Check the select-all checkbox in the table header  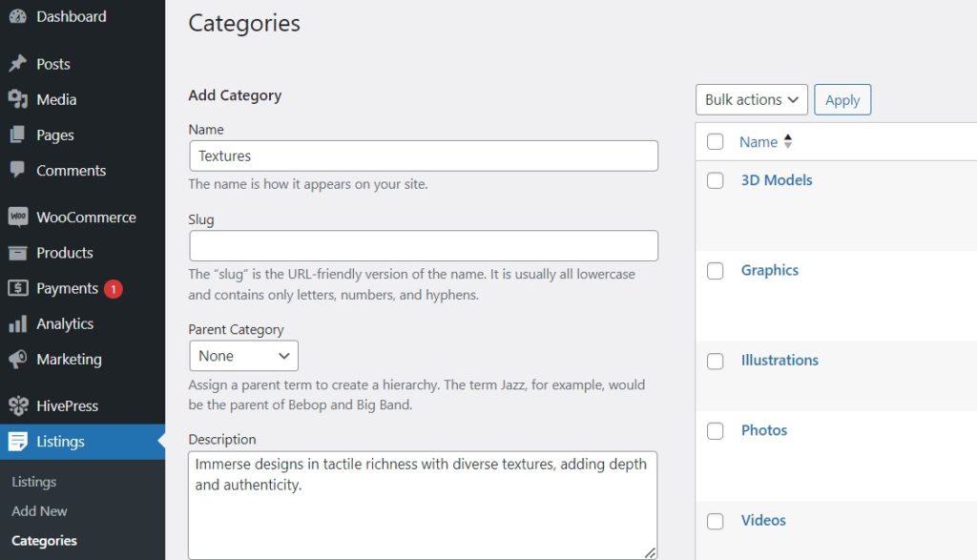click(715, 140)
